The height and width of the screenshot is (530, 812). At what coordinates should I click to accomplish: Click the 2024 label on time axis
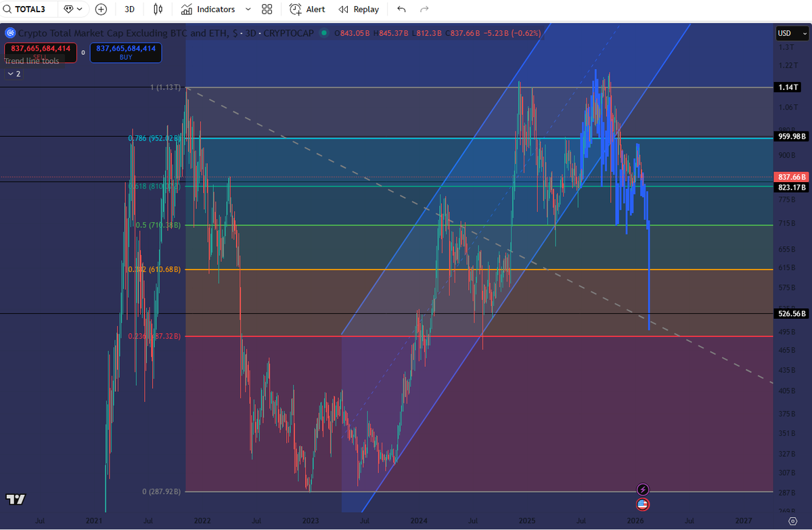pos(419,521)
